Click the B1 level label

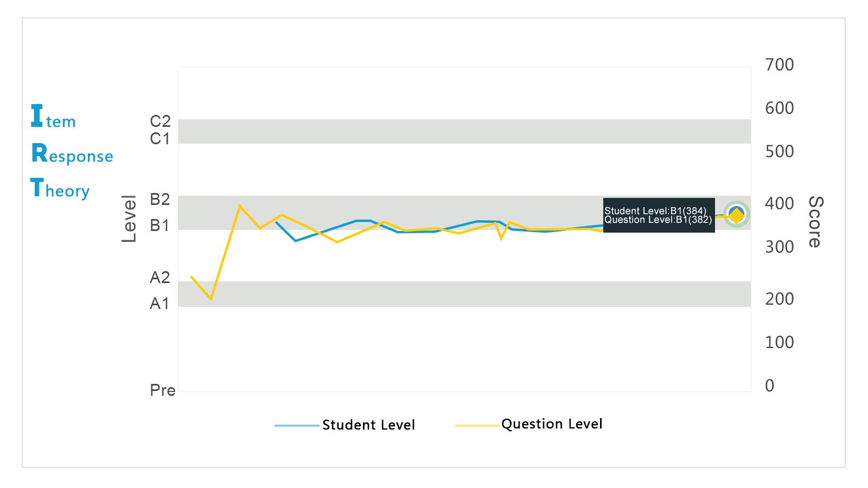[160, 226]
